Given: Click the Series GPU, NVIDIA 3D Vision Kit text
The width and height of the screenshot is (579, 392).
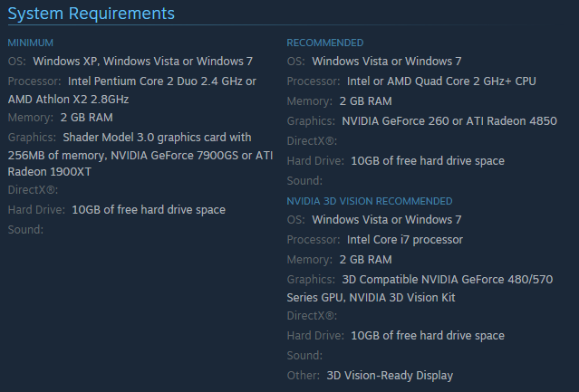Looking at the screenshot, I should coord(371,298).
